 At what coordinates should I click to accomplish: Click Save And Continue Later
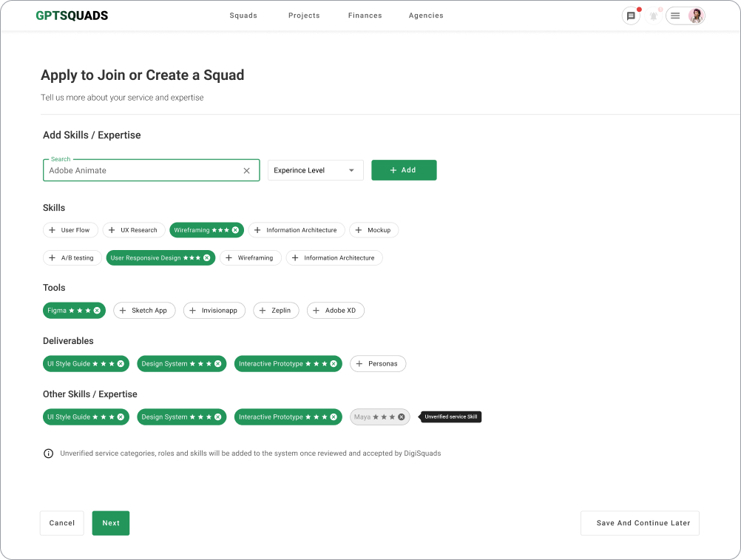pyautogui.click(x=640, y=523)
